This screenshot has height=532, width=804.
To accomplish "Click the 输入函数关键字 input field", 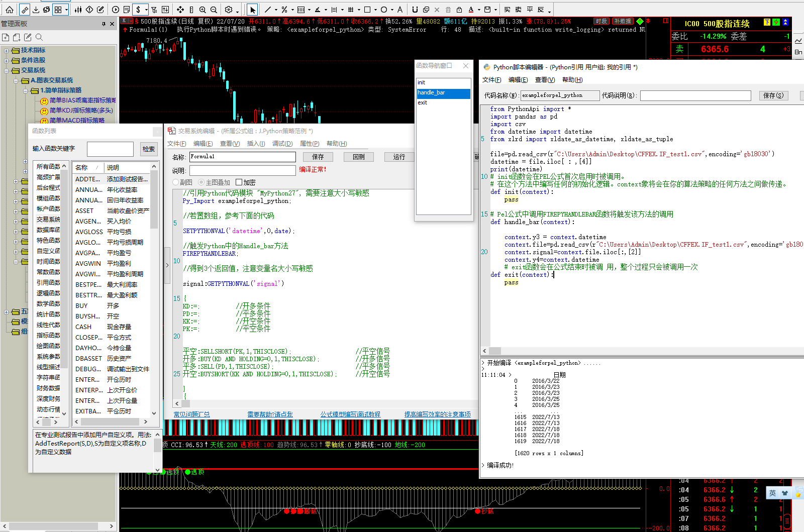I will 110,149.
